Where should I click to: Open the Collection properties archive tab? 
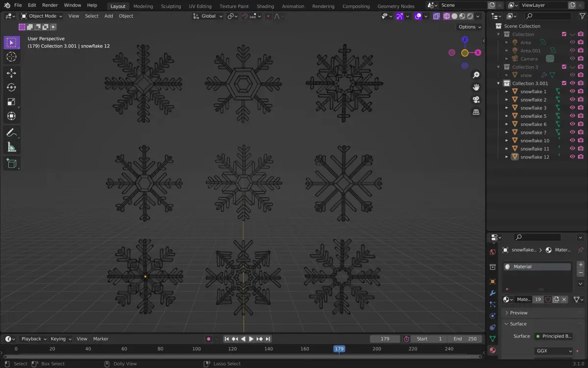coord(492,267)
